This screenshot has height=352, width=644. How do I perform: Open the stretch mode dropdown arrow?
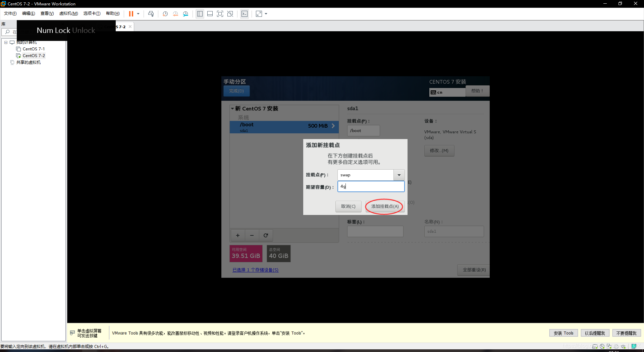(266, 14)
